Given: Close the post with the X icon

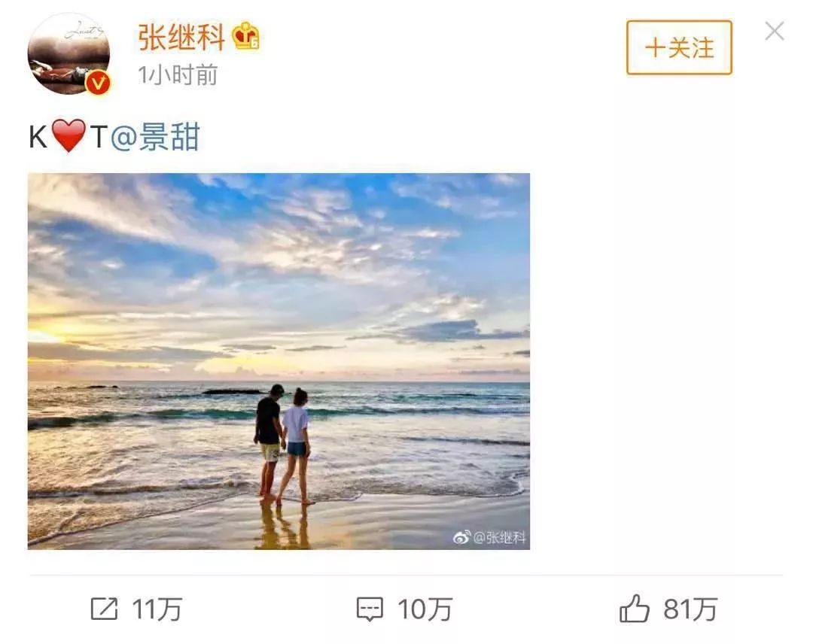Looking at the screenshot, I should coord(775,31).
